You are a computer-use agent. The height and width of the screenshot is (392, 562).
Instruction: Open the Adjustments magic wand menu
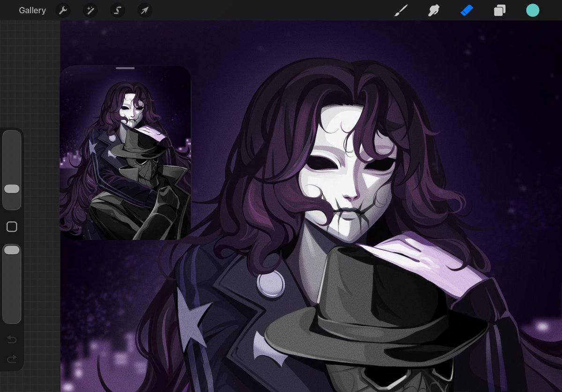(90, 10)
